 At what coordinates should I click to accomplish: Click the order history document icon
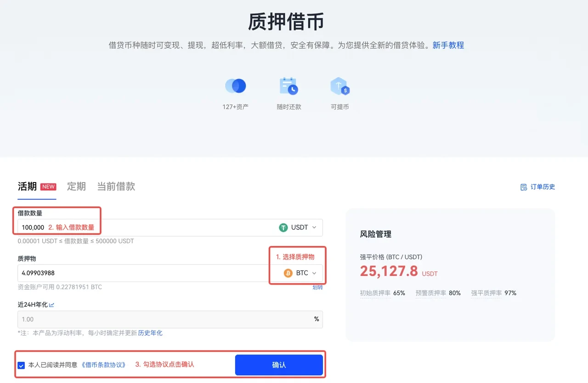point(524,187)
